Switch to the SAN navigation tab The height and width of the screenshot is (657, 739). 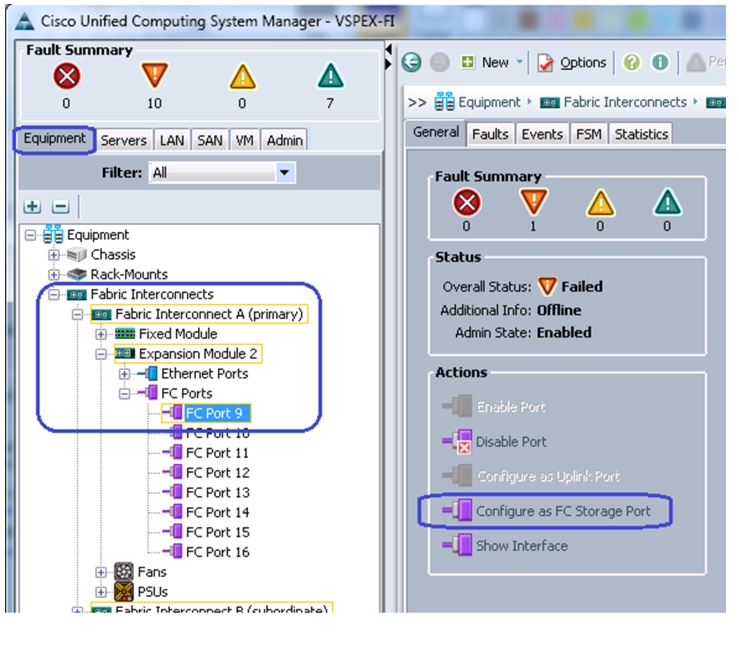pyautogui.click(x=210, y=140)
